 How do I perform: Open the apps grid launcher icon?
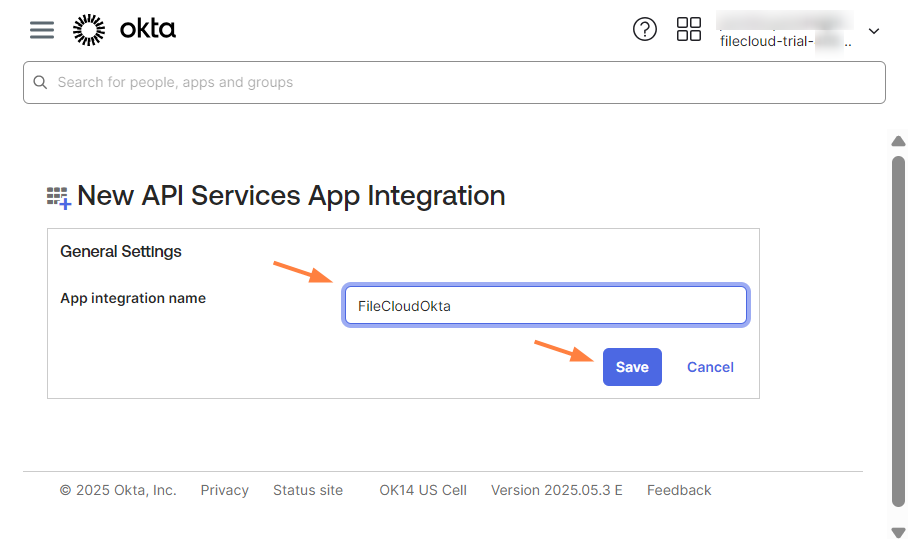point(689,30)
